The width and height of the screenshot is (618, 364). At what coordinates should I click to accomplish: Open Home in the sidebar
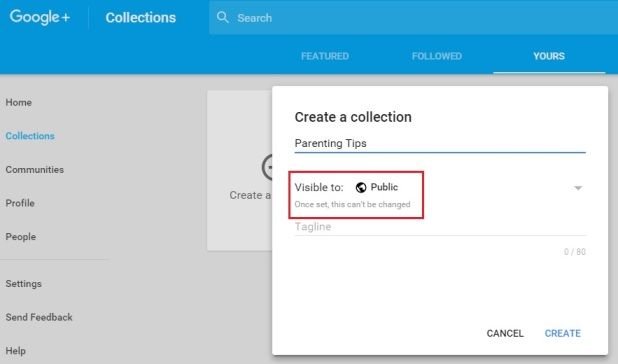19,102
